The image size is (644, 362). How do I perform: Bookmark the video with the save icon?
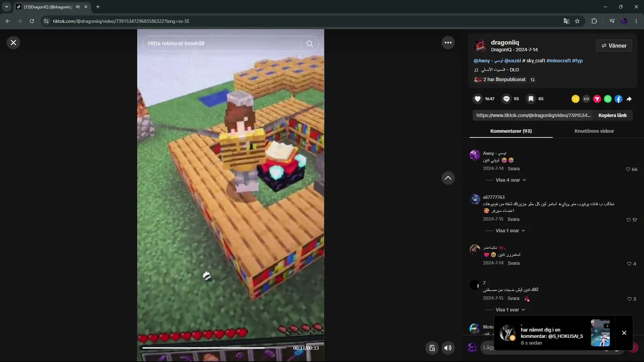point(530,99)
